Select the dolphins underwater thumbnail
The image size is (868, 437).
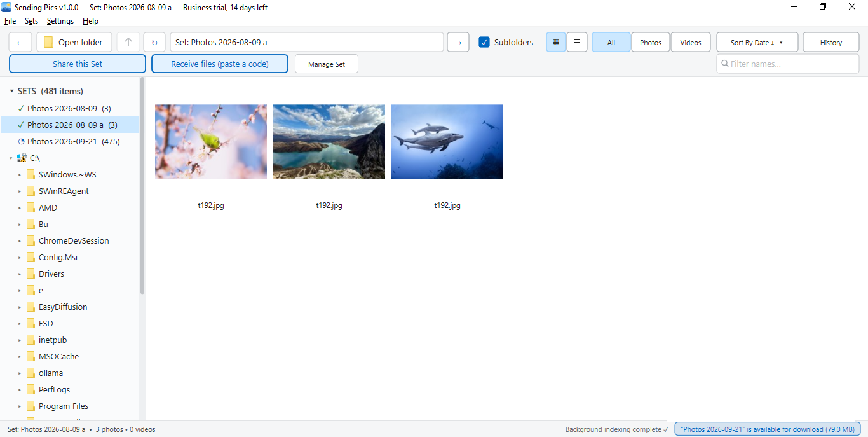click(447, 142)
